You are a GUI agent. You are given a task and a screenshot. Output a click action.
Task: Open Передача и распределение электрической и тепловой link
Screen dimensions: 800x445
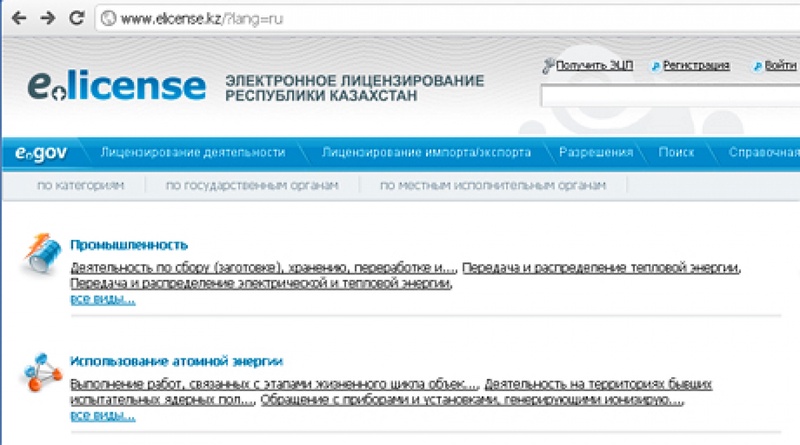[x=261, y=283]
